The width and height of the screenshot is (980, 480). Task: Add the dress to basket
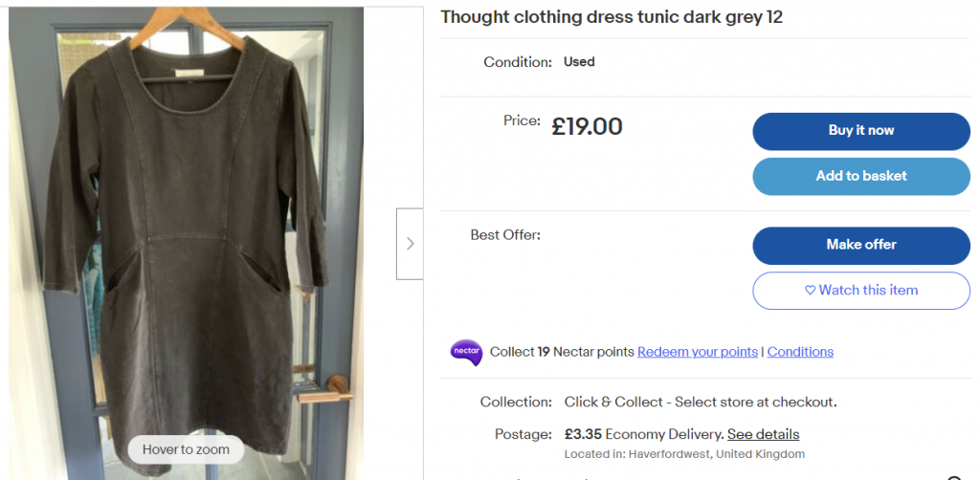860,176
